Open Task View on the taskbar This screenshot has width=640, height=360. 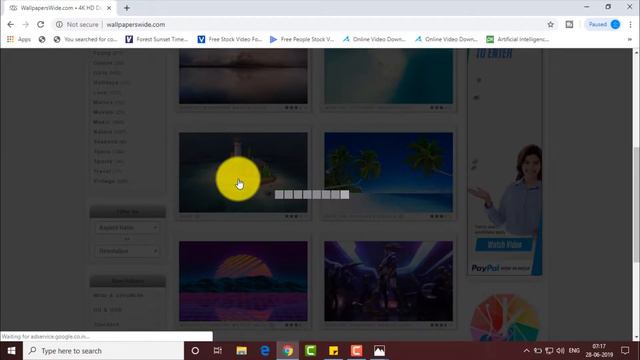[x=218, y=351]
